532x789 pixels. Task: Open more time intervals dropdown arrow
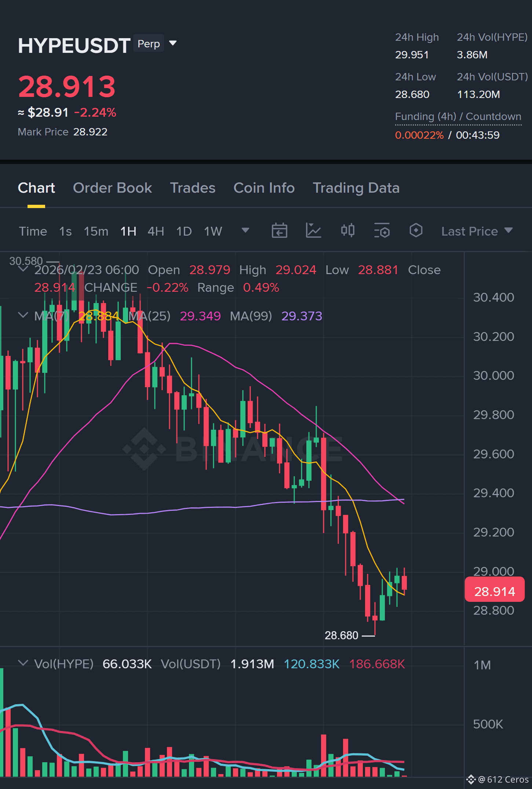point(245,230)
